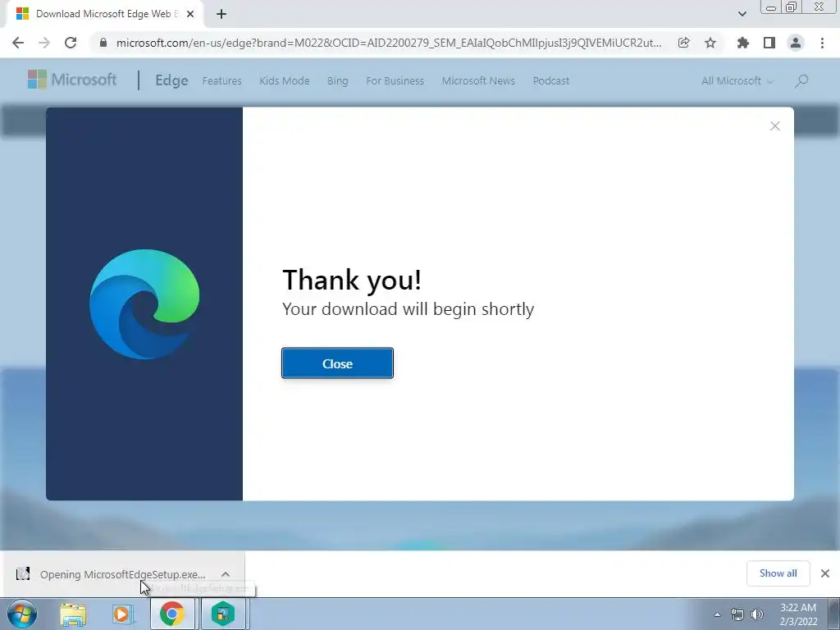Open Windows Explorer from taskbar

[x=73, y=614]
